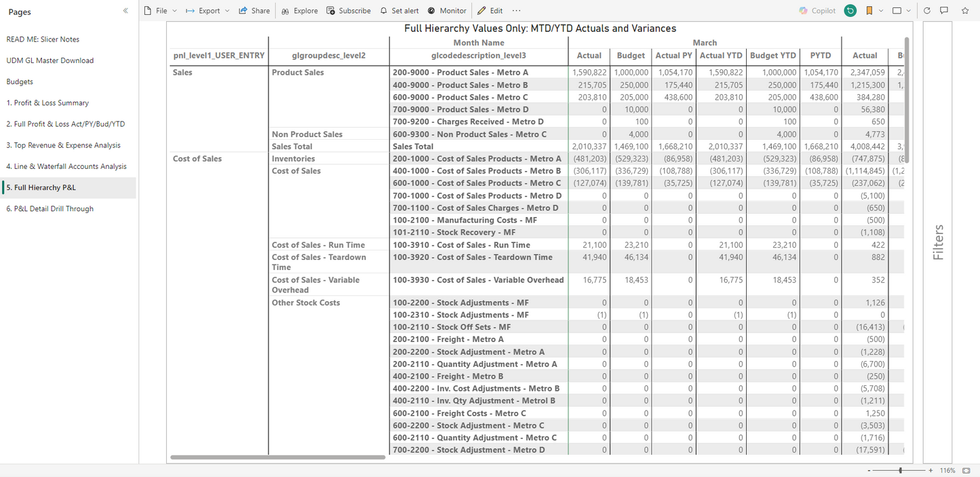
Task: Click the Budget YTD column header
Action: click(x=772, y=56)
